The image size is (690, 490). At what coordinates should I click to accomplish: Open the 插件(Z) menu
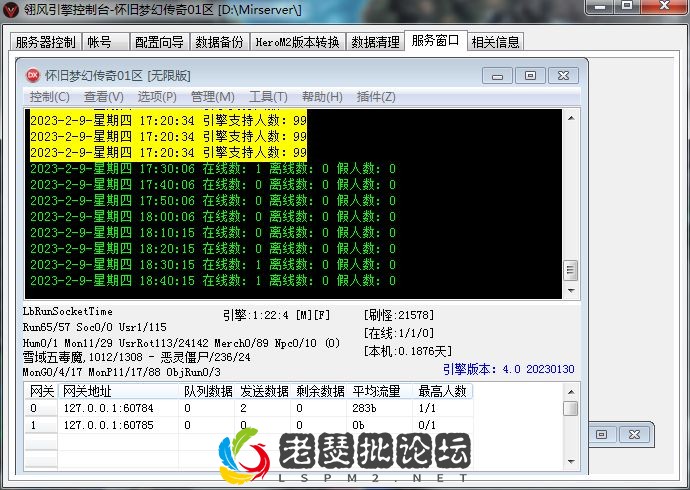click(x=376, y=97)
